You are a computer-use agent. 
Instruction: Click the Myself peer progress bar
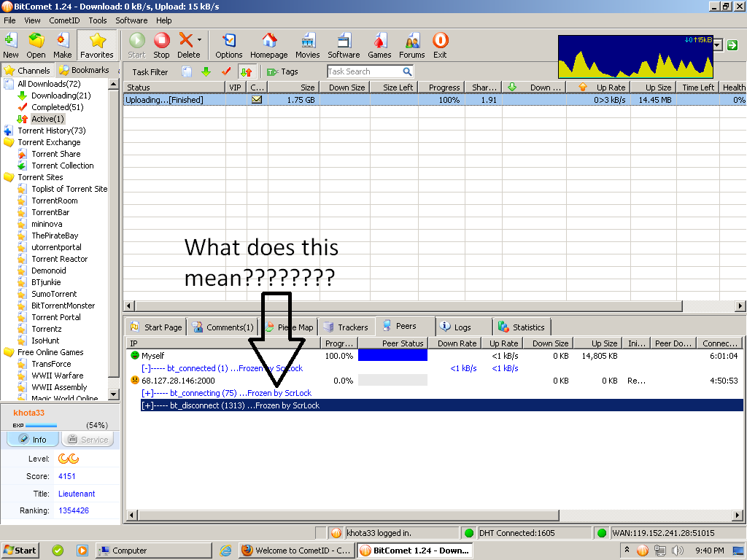coord(392,355)
